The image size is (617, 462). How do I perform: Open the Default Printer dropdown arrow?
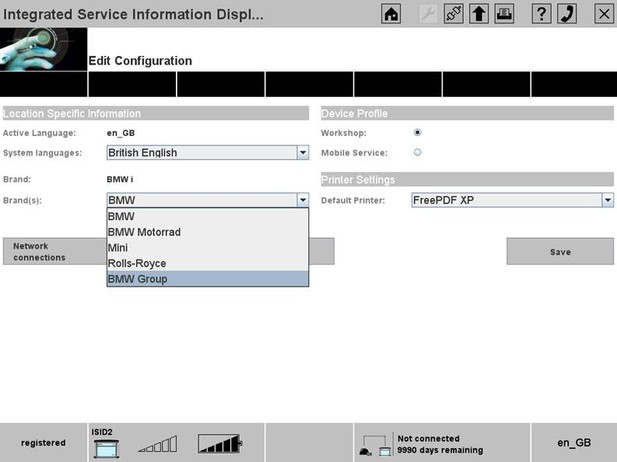[608, 200]
